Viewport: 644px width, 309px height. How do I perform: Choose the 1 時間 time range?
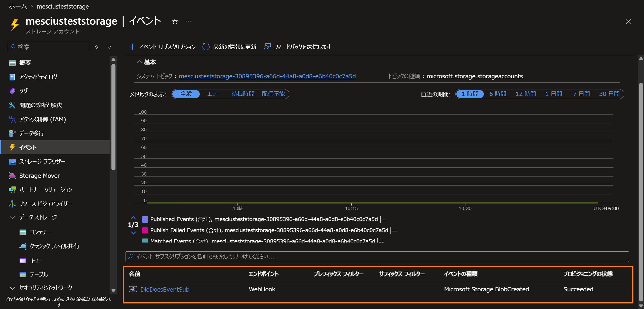point(470,94)
